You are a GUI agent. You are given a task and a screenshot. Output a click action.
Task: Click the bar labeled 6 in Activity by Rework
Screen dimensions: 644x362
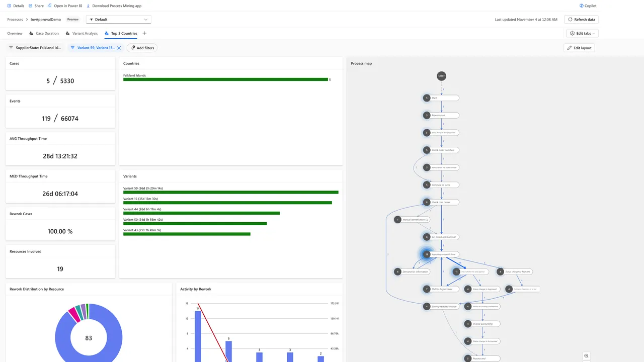[x=228, y=351]
